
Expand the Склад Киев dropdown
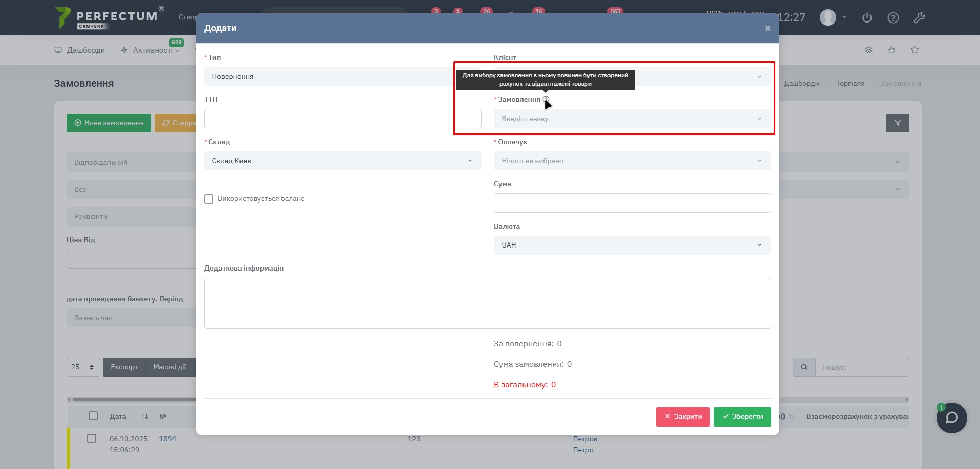342,161
